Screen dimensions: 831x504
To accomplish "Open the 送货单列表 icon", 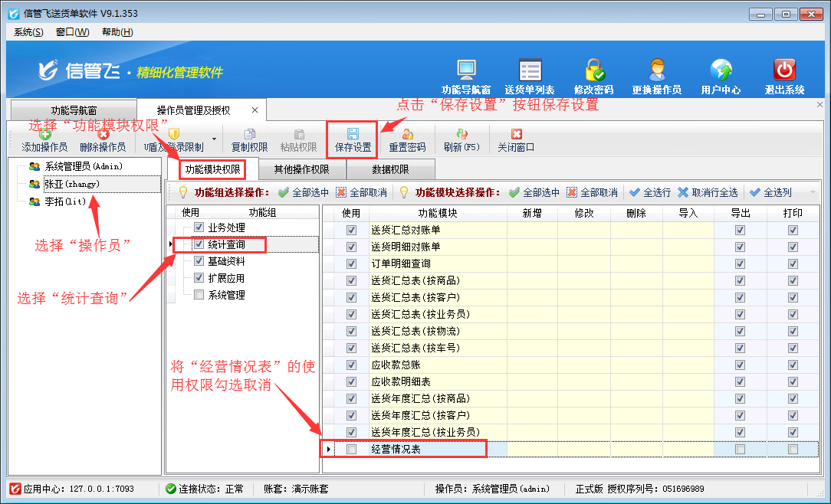I will pos(530,70).
